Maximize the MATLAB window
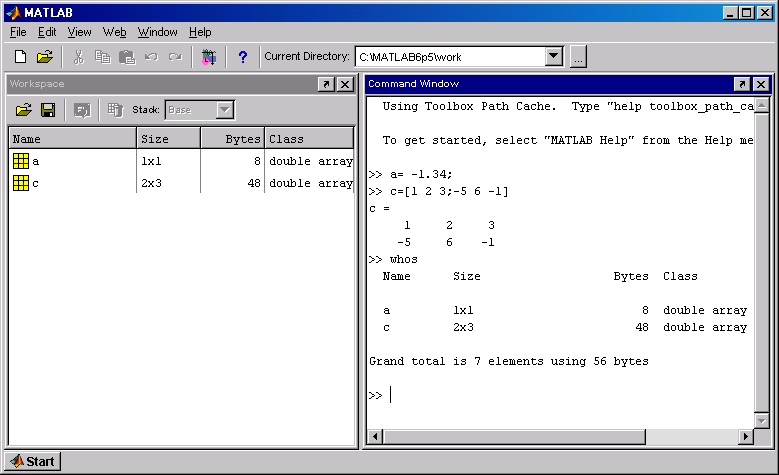The height and width of the screenshot is (475, 779). coord(747,13)
